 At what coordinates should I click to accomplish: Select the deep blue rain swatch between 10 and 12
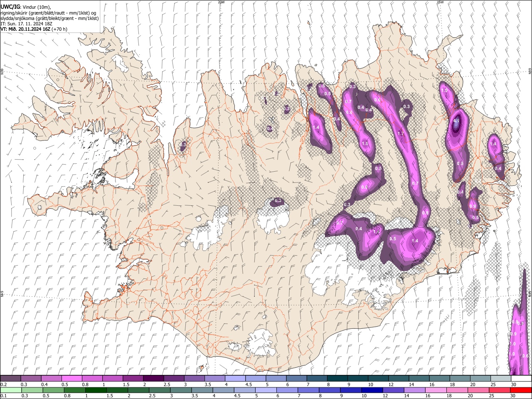pyautogui.click(x=372, y=390)
